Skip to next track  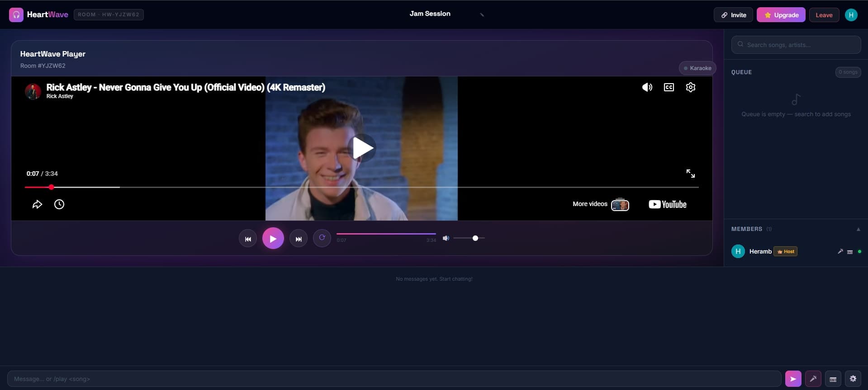pyautogui.click(x=299, y=239)
